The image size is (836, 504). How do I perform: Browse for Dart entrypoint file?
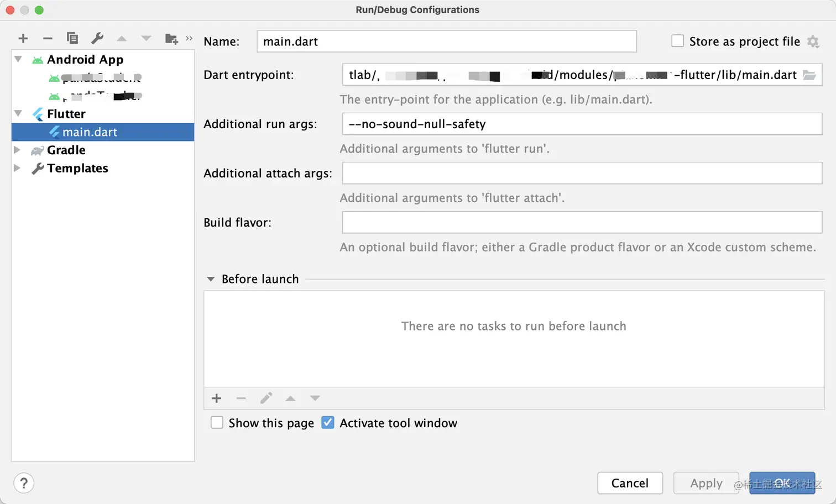tap(809, 75)
